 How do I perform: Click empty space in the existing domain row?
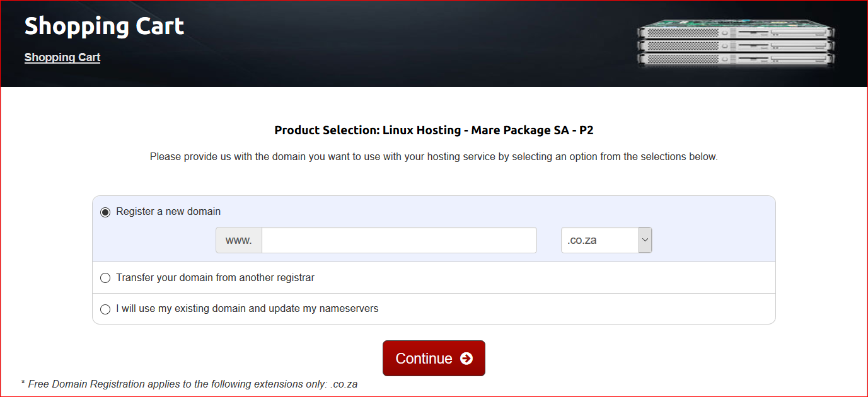coord(567,309)
